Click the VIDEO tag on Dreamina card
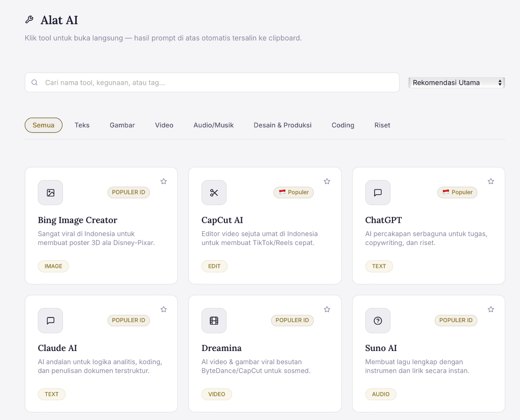This screenshot has height=420, width=520. tap(216, 394)
